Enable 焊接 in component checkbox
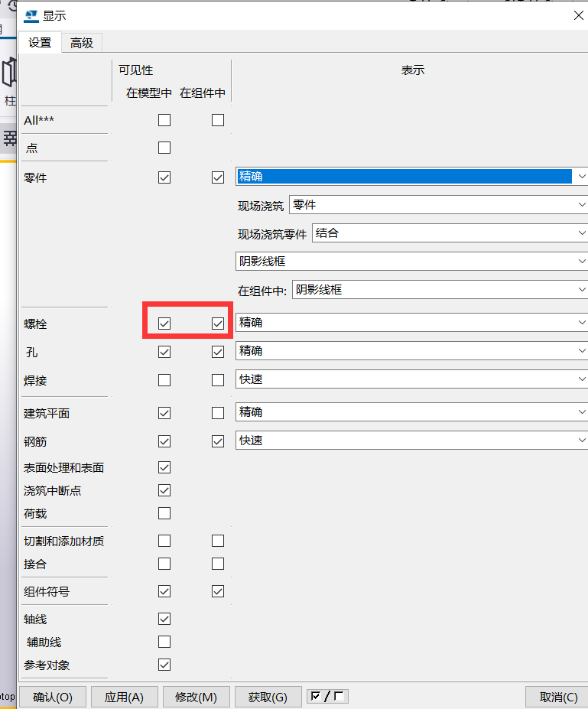This screenshot has height=709, width=588. (218, 380)
